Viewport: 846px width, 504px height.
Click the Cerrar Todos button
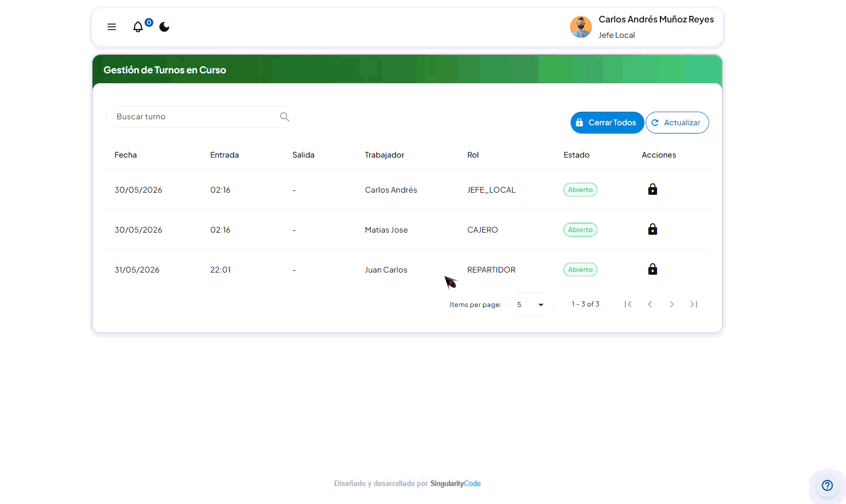click(x=607, y=123)
